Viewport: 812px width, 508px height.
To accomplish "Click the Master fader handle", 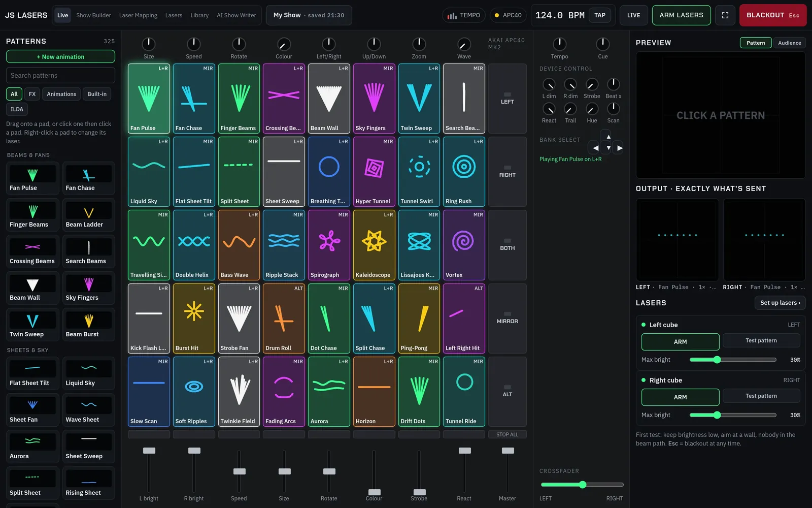I will [507, 451].
